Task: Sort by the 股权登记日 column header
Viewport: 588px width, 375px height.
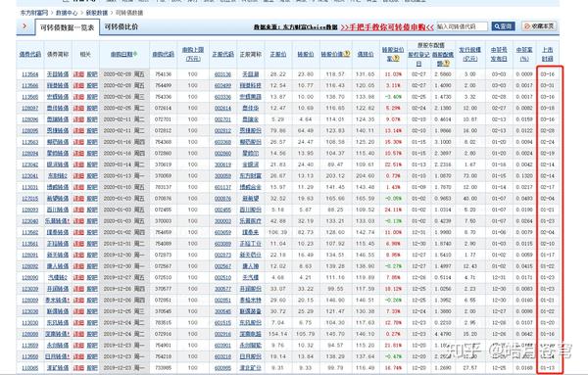Action: click(418, 59)
